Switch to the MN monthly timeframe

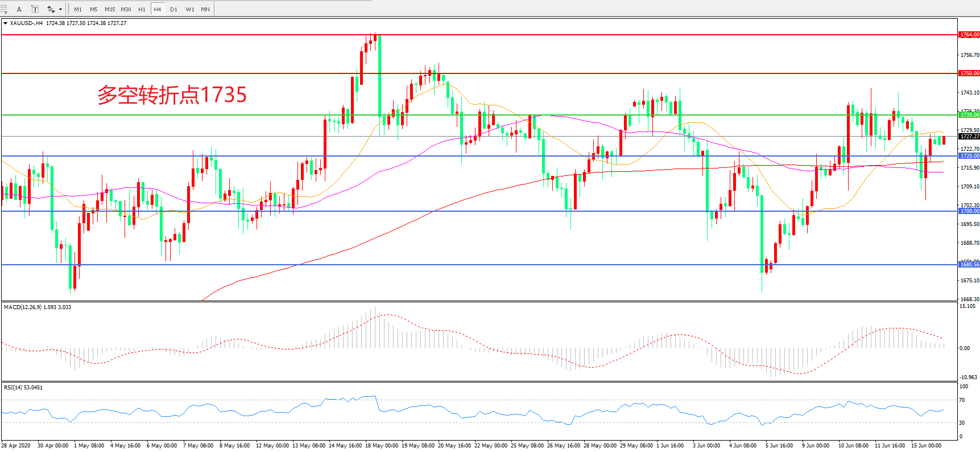205,9
